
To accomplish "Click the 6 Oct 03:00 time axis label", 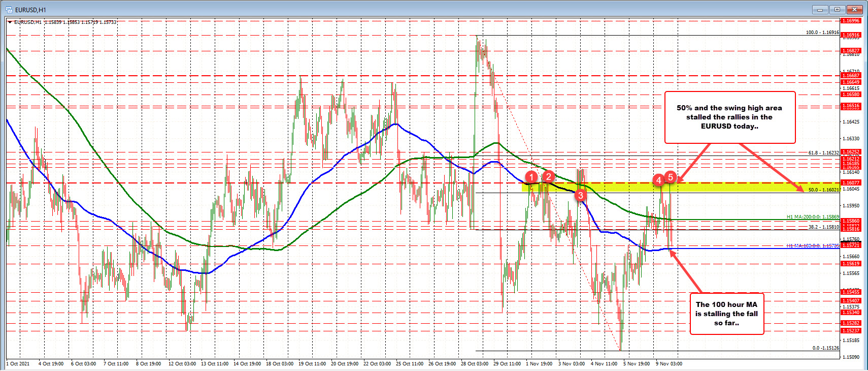I will tap(83, 364).
